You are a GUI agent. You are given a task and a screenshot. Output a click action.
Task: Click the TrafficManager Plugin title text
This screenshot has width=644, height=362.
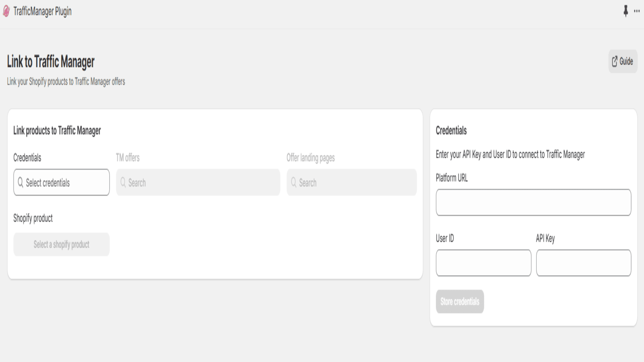[x=42, y=11]
